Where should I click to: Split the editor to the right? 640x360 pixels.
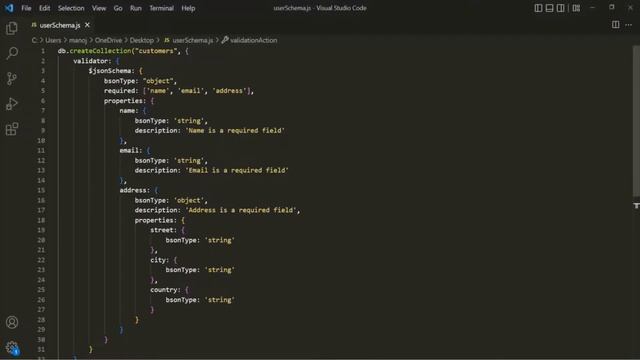(616, 25)
